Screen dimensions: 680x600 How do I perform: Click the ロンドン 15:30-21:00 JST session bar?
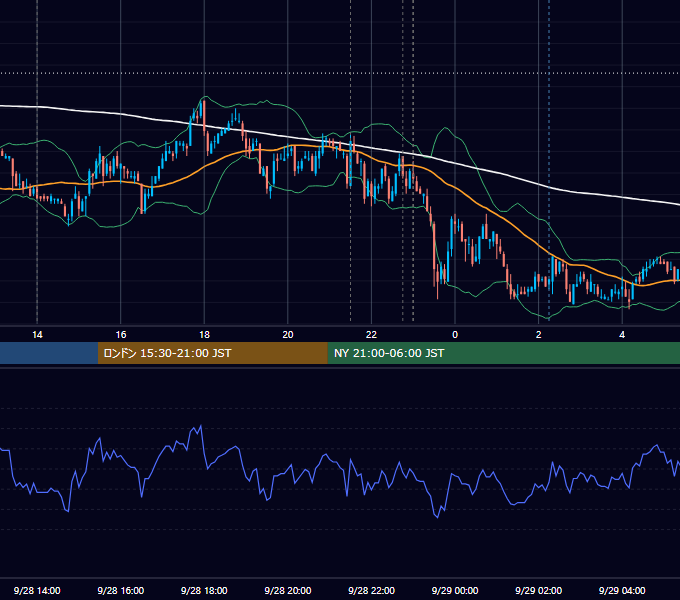pos(212,353)
